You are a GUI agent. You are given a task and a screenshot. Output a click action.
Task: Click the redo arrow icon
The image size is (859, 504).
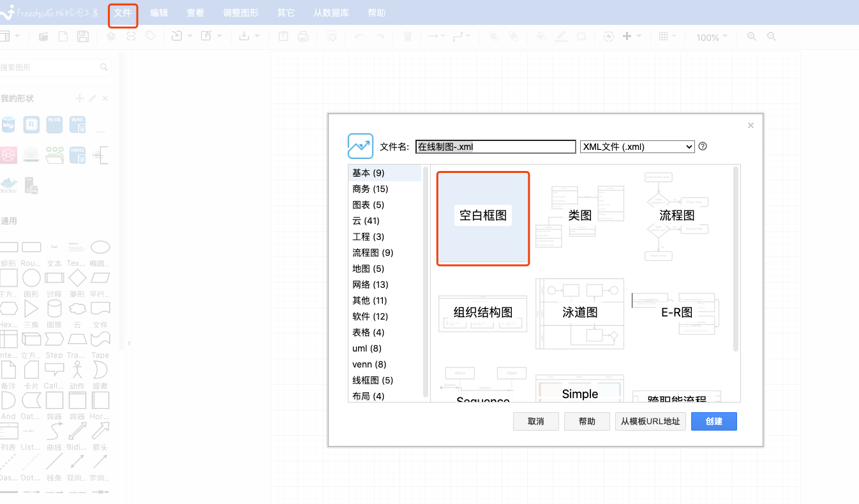click(x=380, y=36)
